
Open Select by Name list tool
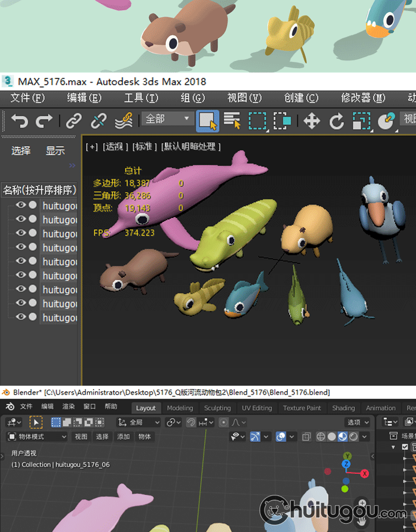[x=232, y=120]
